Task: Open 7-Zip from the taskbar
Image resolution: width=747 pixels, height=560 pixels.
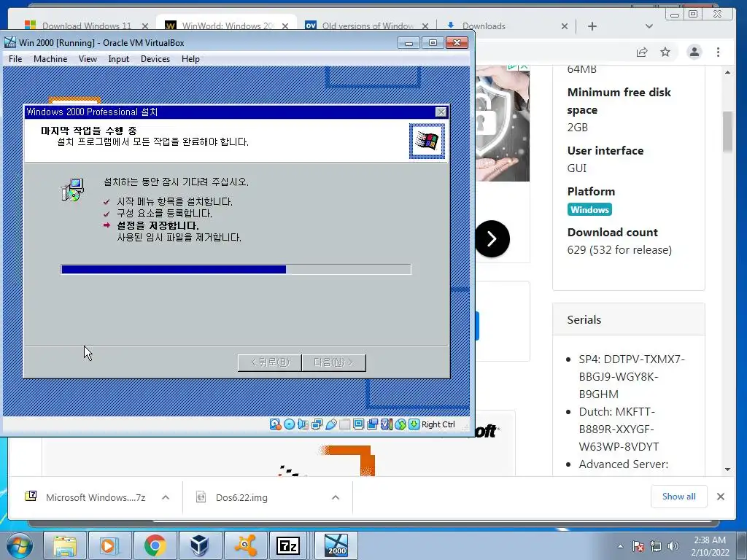Action: (x=287, y=545)
